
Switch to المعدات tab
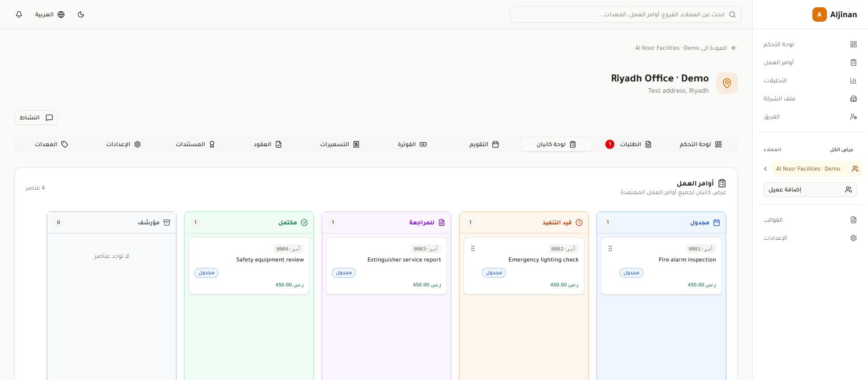click(x=52, y=144)
